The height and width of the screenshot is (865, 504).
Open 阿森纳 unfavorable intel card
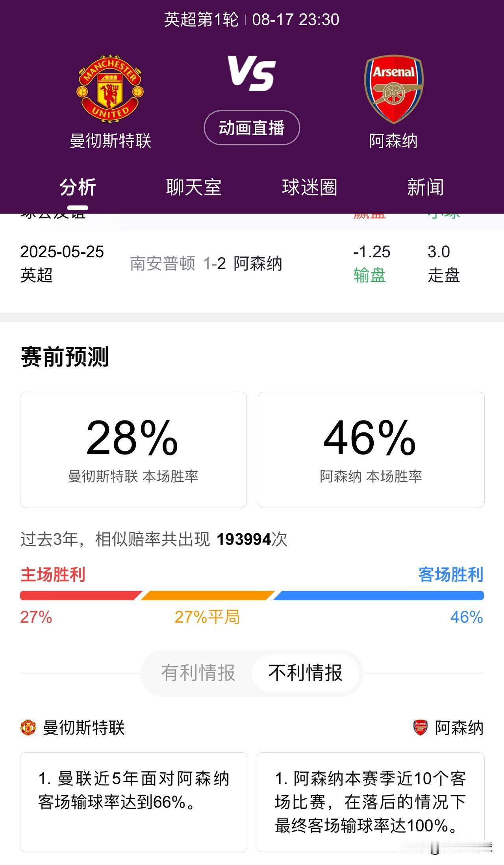[371, 802]
